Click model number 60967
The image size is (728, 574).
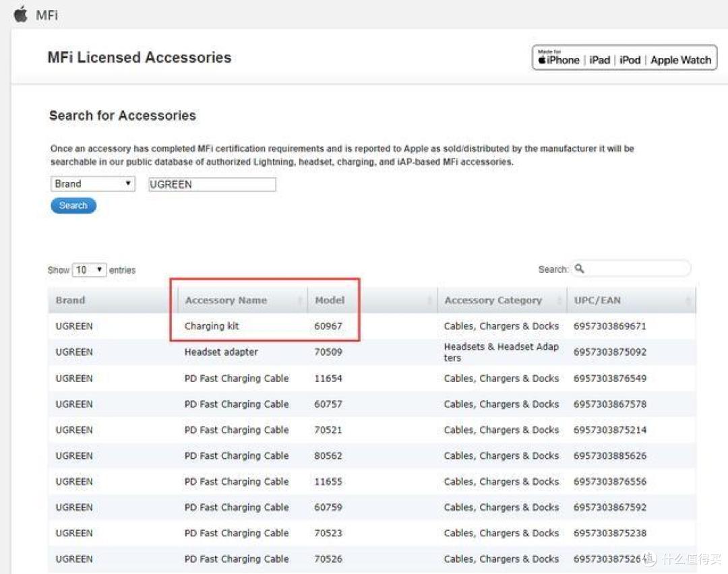(x=328, y=326)
